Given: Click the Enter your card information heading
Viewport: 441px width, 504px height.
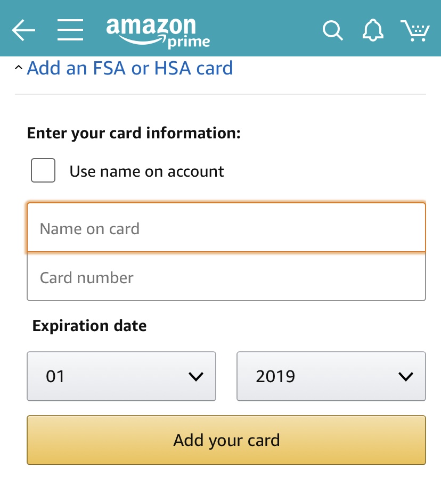Looking at the screenshot, I should tap(134, 133).
